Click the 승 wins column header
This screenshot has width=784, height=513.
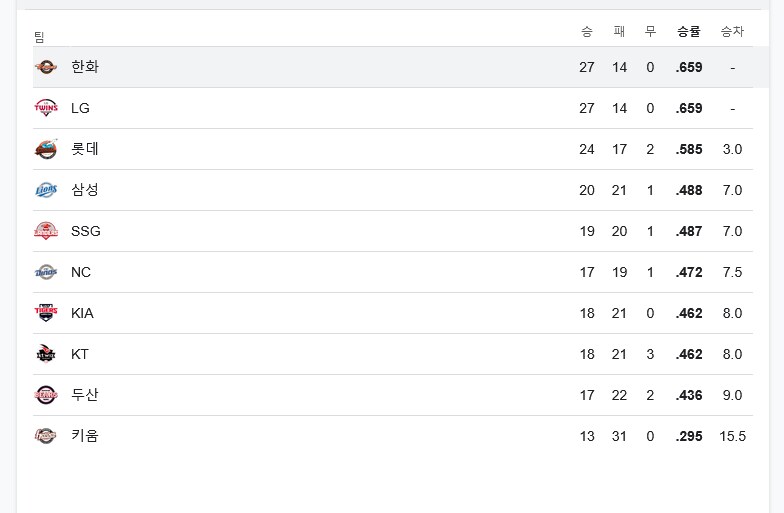point(586,32)
